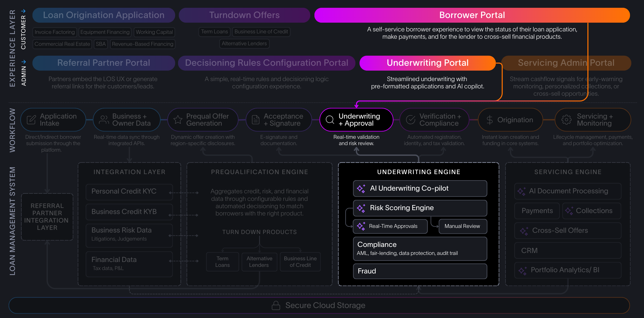Click the lock icon on Secure Cloud Storage

pos(276,305)
